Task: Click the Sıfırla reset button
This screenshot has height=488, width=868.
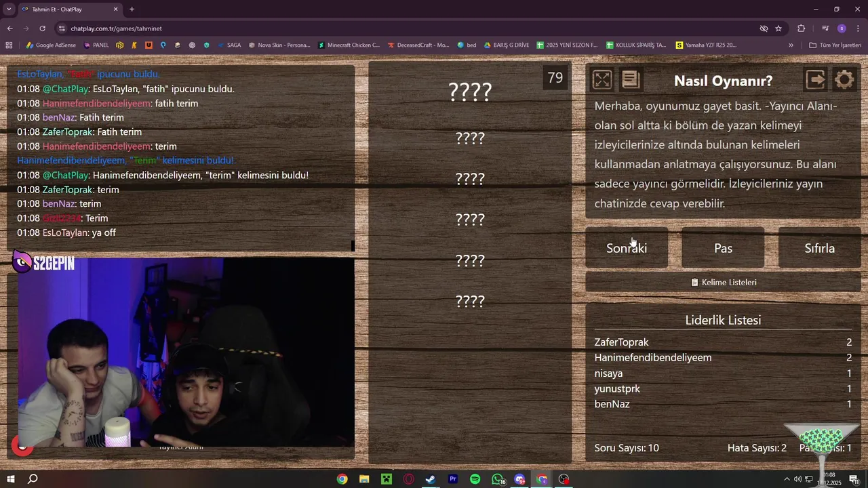Action: pos(819,248)
